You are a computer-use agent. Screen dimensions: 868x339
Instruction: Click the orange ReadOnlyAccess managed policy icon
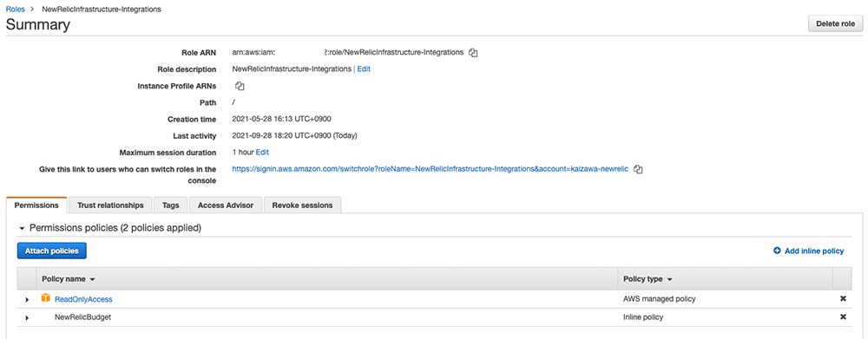pyautogui.click(x=46, y=298)
